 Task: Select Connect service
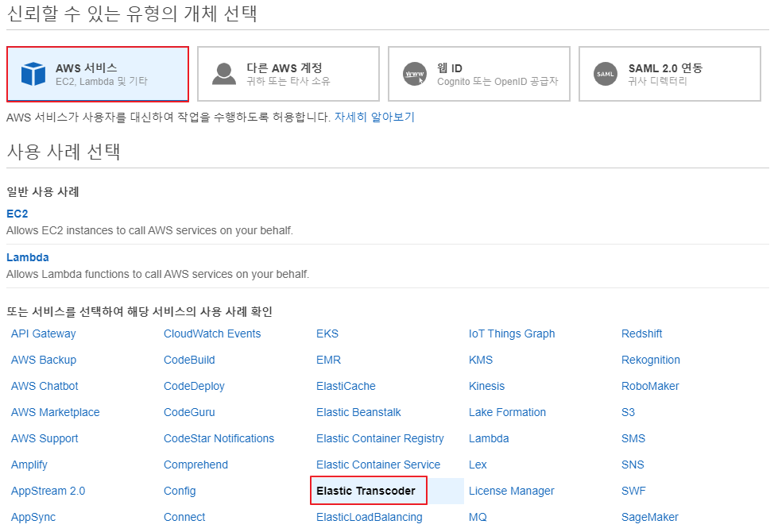(x=184, y=517)
